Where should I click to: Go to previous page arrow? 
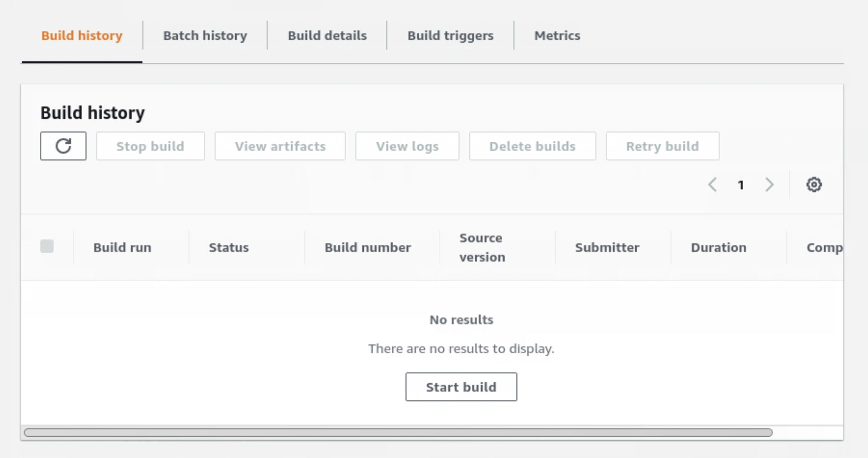713,185
